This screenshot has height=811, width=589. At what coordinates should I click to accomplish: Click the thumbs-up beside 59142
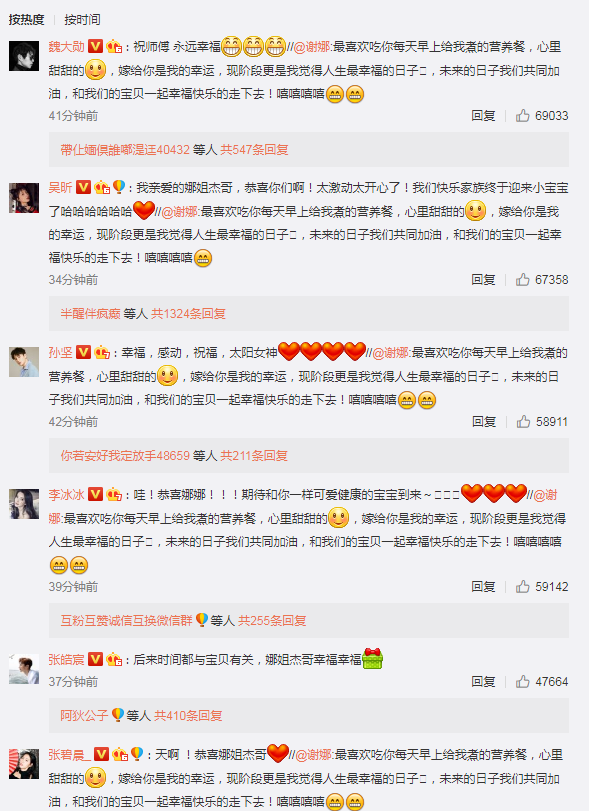(522, 586)
